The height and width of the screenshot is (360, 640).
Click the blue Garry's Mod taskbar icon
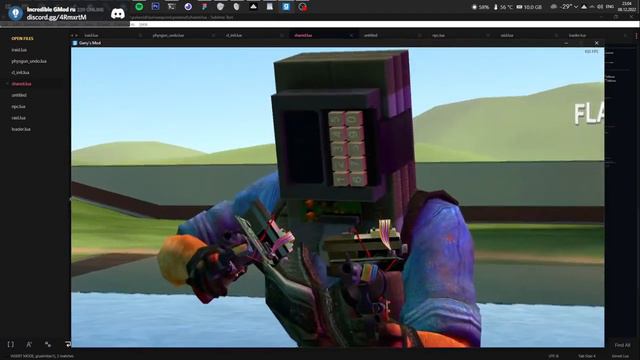[286, 7]
